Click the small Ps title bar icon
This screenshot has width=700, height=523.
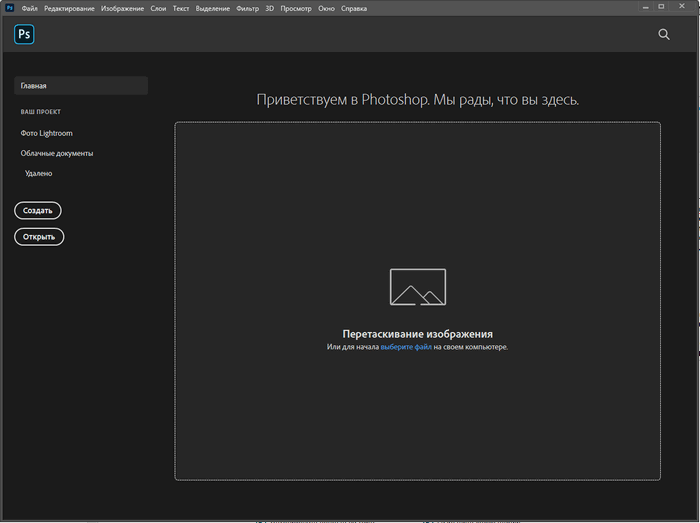point(9,8)
